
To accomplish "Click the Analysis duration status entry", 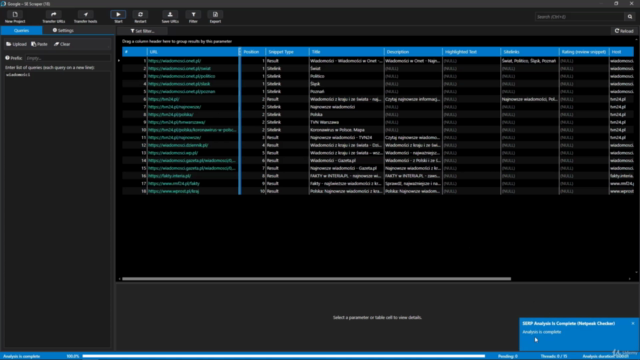I will coord(606,356).
